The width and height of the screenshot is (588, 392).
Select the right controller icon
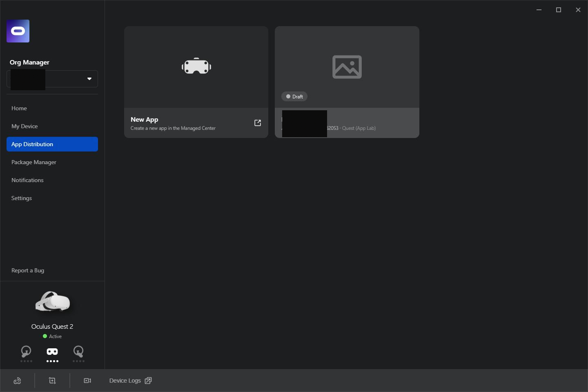point(78,352)
